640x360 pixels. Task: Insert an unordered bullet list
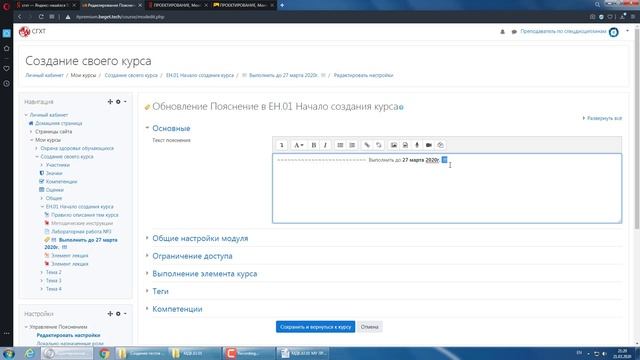coord(340,145)
